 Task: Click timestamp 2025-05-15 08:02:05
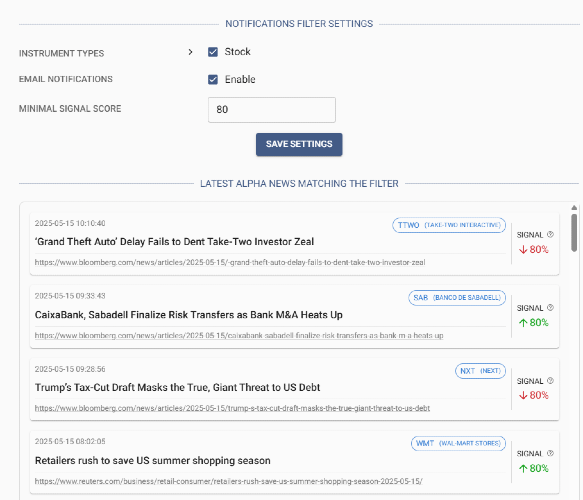pos(70,441)
